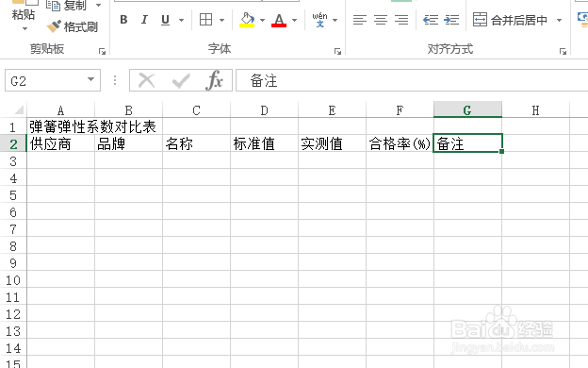
Task: Click cell 实测值
Action: 333,143
